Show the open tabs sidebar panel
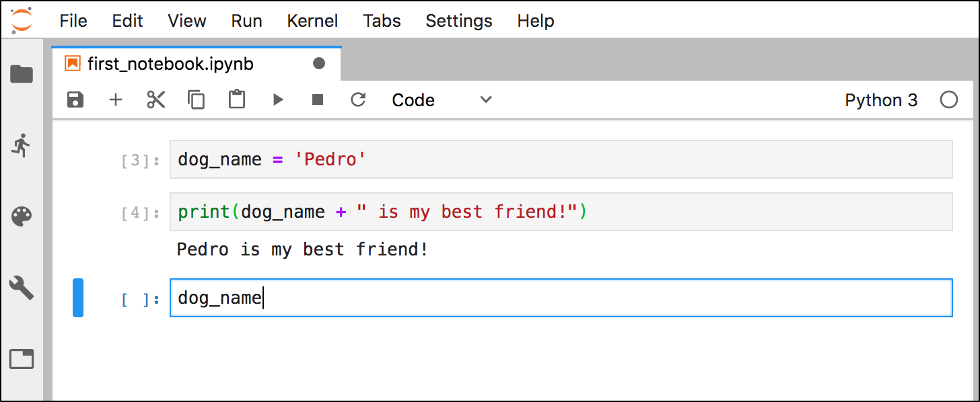 [x=22, y=359]
